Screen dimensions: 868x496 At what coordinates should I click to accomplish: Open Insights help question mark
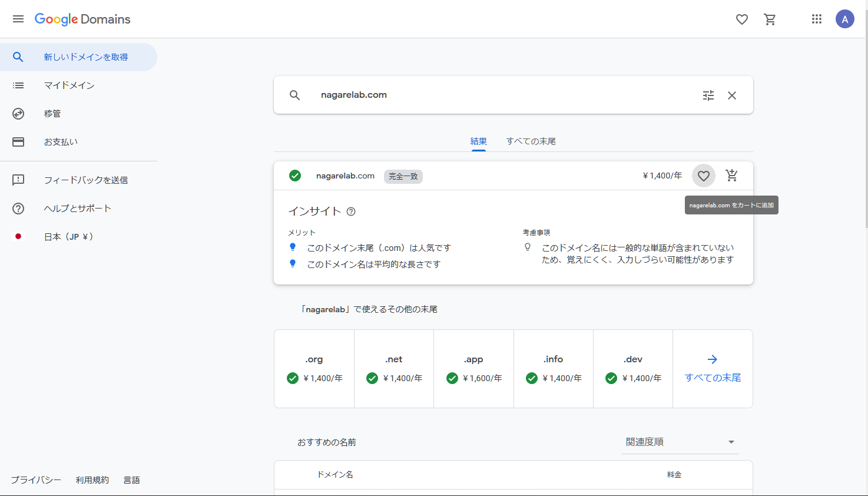click(351, 211)
